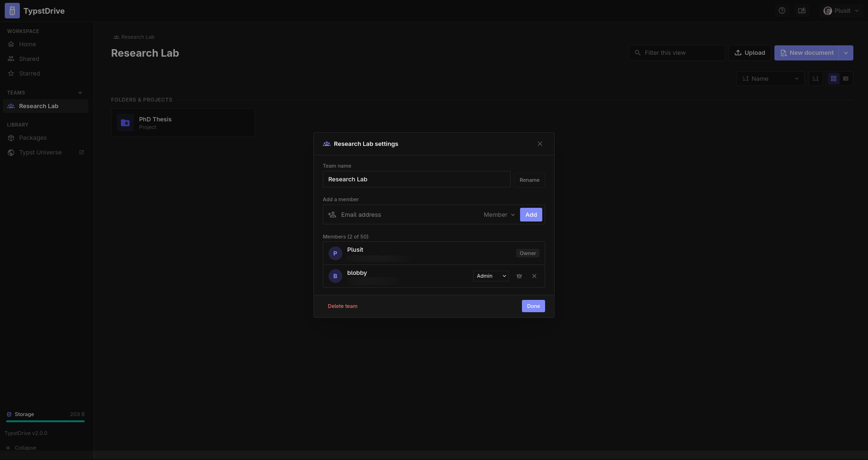Viewport: 868px width, 460px height.
Task: Add a new team with plus icon
Action: coord(80,93)
